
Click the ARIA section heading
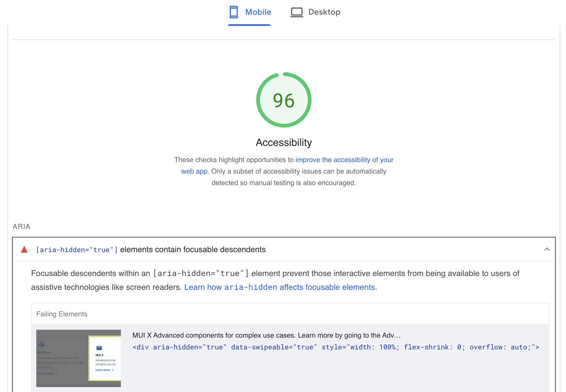21,227
